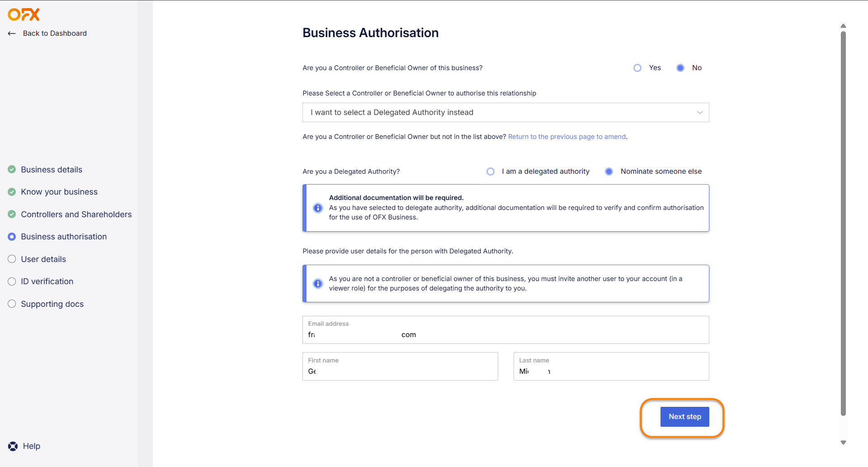
Task: Click the checkmark beside Controllers and Shareholders
Action: 12,214
